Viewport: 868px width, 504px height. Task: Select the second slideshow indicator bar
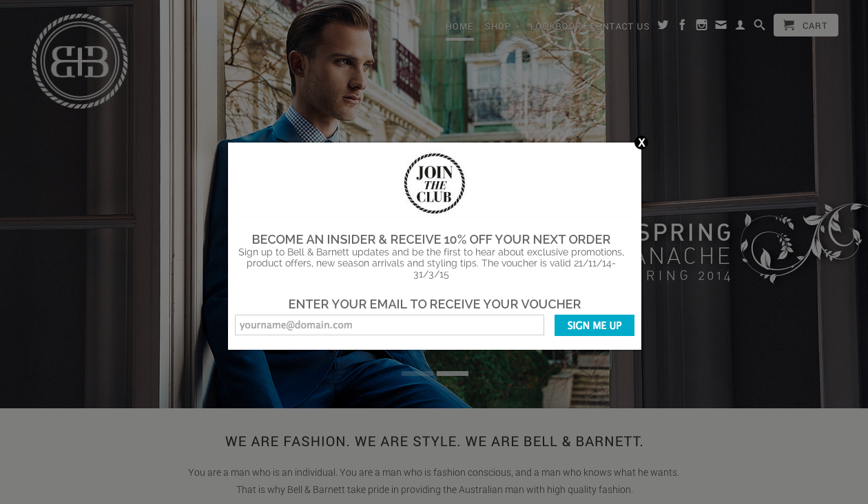[453, 373]
